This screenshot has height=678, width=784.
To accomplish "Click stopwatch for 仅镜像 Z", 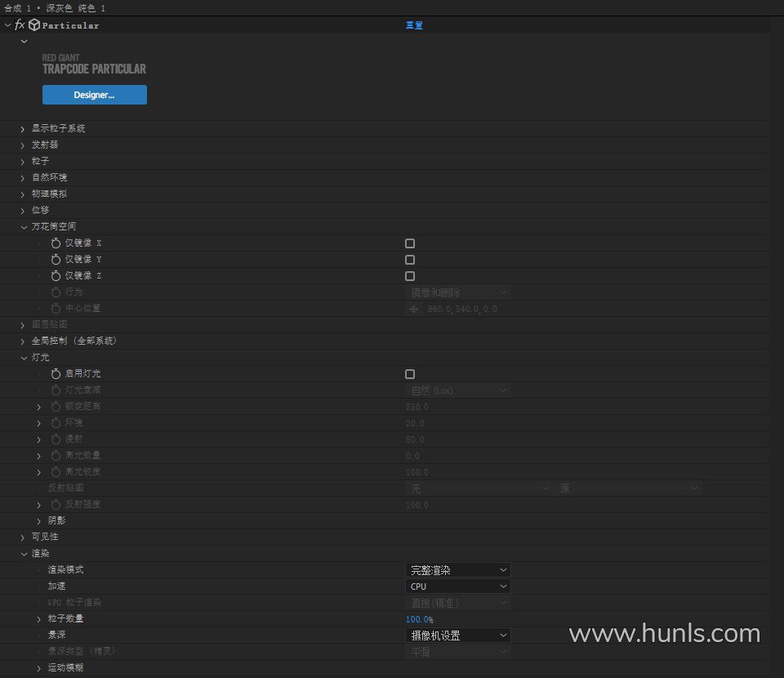I will [x=56, y=275].
